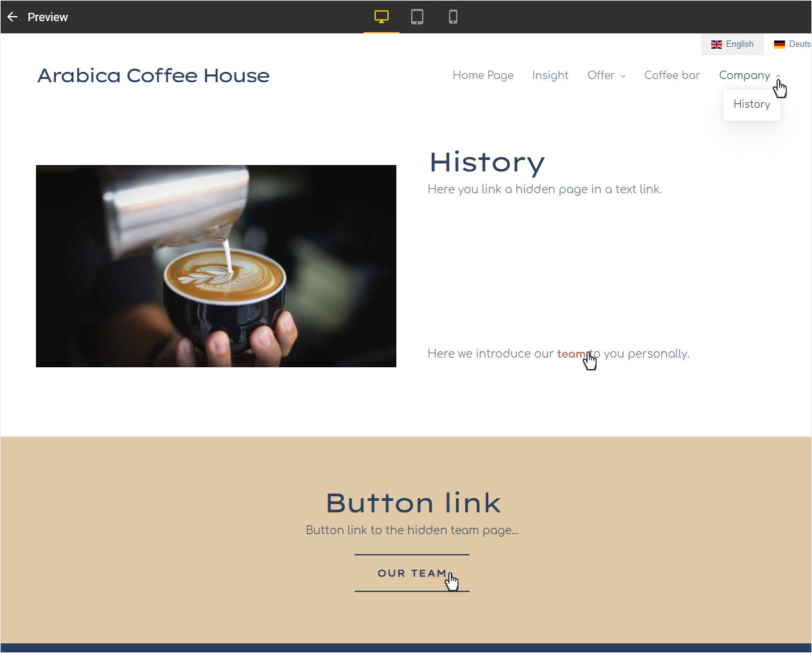The width and height of the screenshot is (812, 653).
Task: Open the Arabica Coffee House site title
Action: (154, 76)
